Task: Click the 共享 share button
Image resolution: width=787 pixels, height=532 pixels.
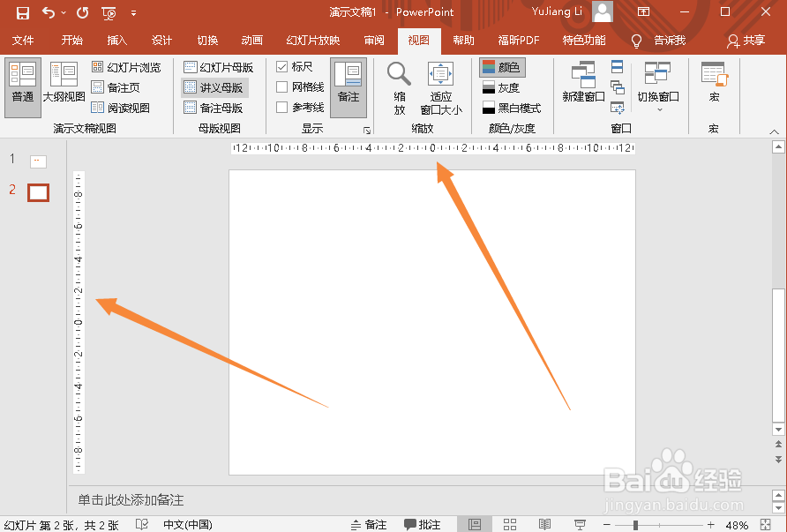Action: [x=746, y=41]
